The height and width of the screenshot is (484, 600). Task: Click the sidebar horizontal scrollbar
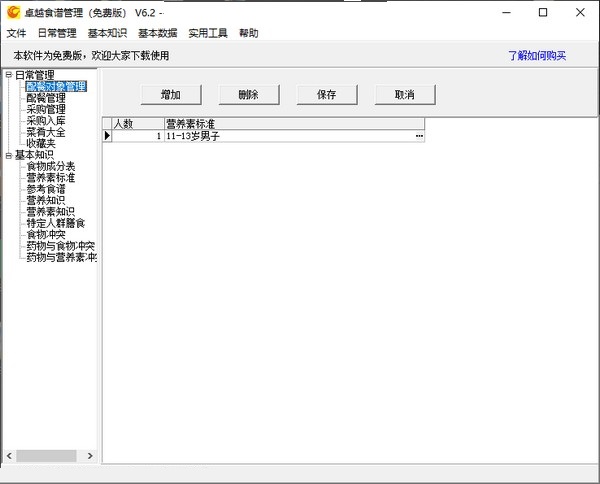pos(50,456)
